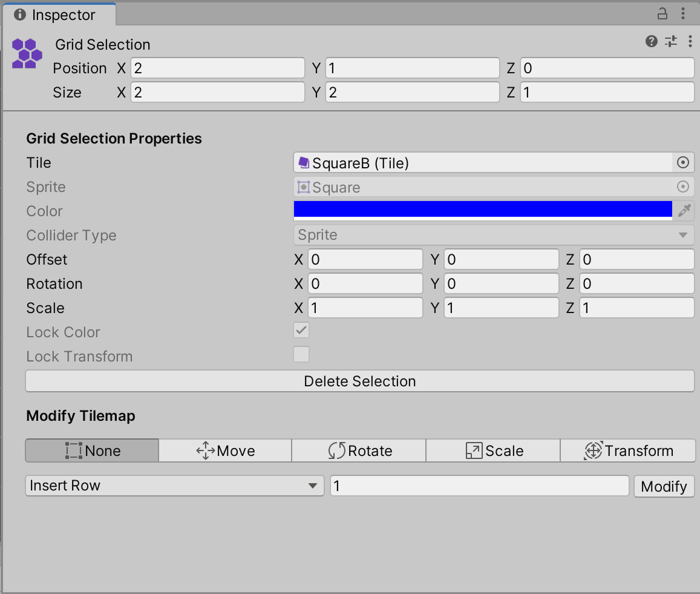
Task: Click the Color eyedropper icon
Action: coord(684,211)
